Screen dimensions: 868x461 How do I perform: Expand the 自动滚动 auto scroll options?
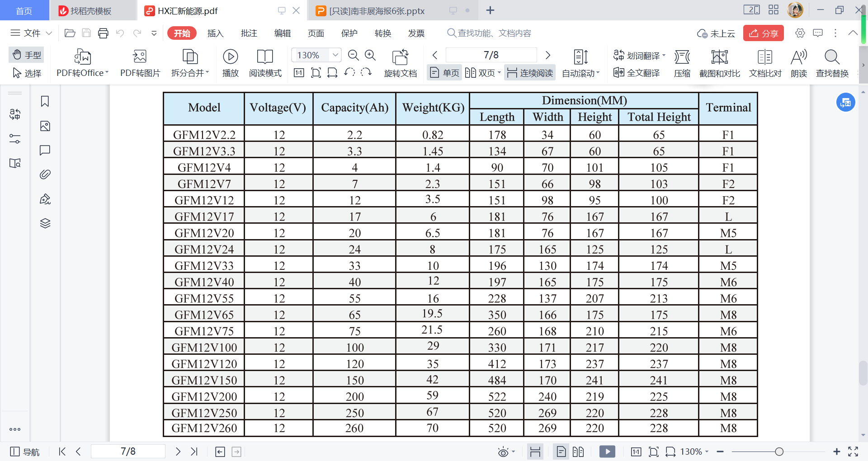tap(580, 73)
